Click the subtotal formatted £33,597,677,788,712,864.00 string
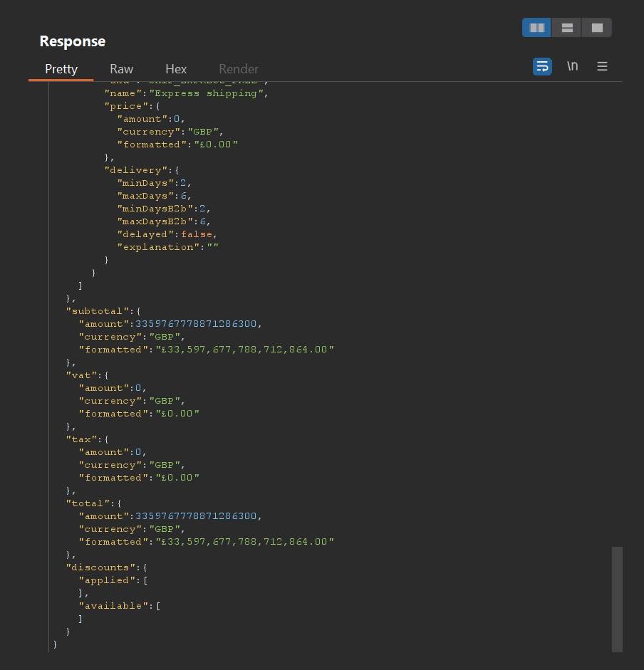 (244, 350)
